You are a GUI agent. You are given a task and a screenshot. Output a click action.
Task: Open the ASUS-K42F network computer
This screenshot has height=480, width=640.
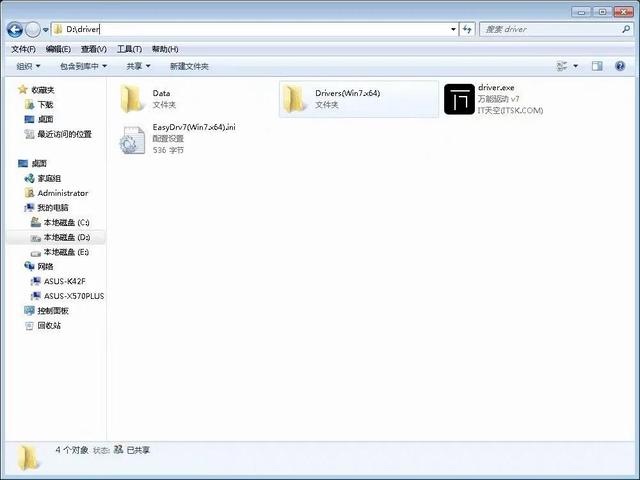64,281
